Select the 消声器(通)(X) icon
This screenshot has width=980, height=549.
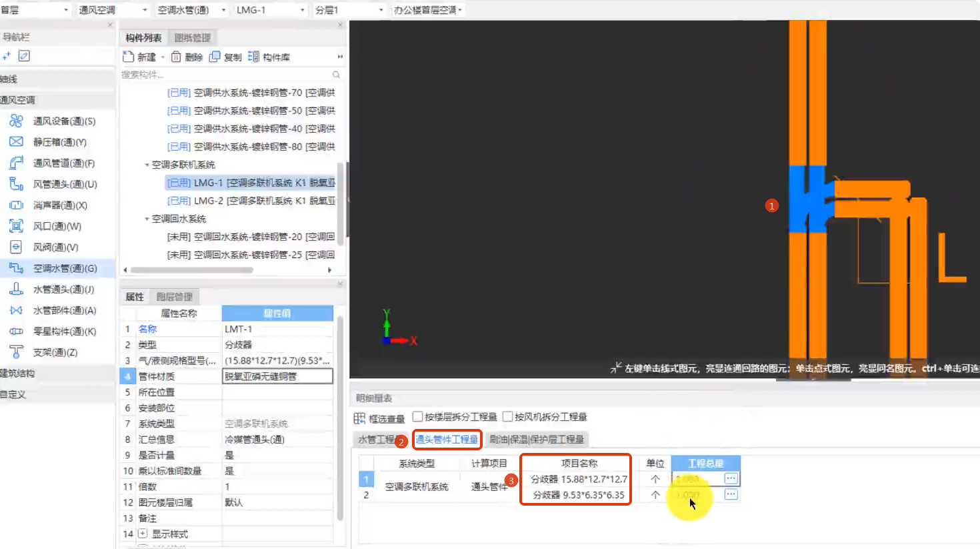coord(16,205)
